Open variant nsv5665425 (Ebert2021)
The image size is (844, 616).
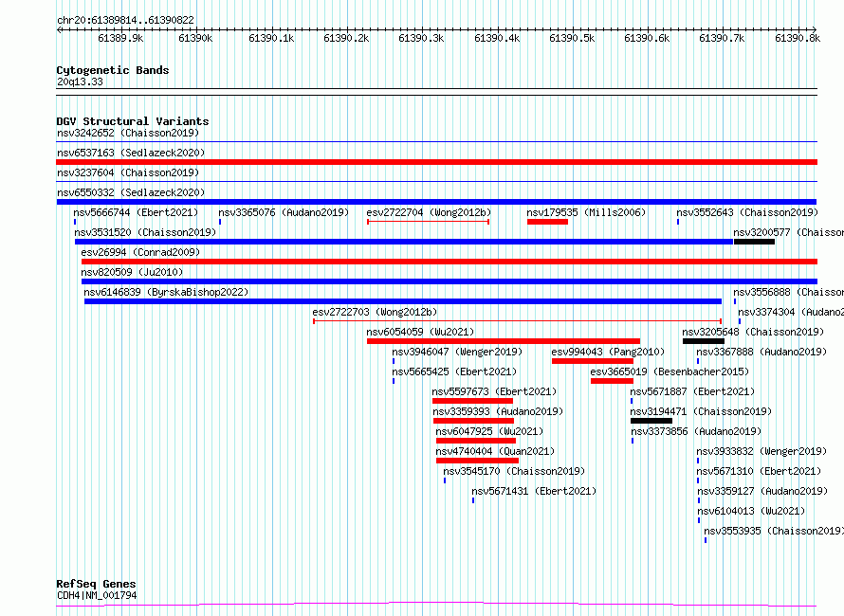tap(454, 371)
